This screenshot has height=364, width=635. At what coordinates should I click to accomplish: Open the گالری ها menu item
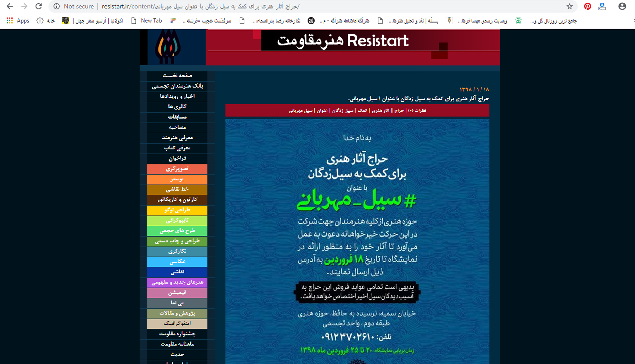177,106
